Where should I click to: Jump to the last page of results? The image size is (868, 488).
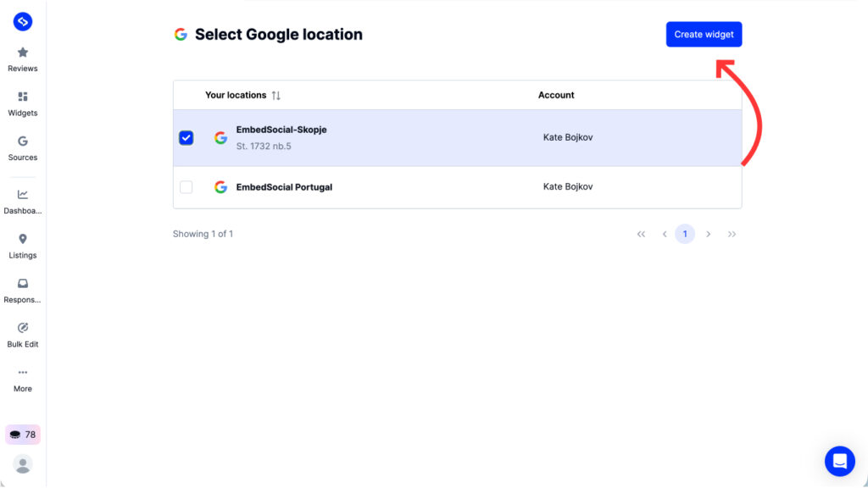tap(732, 234)
